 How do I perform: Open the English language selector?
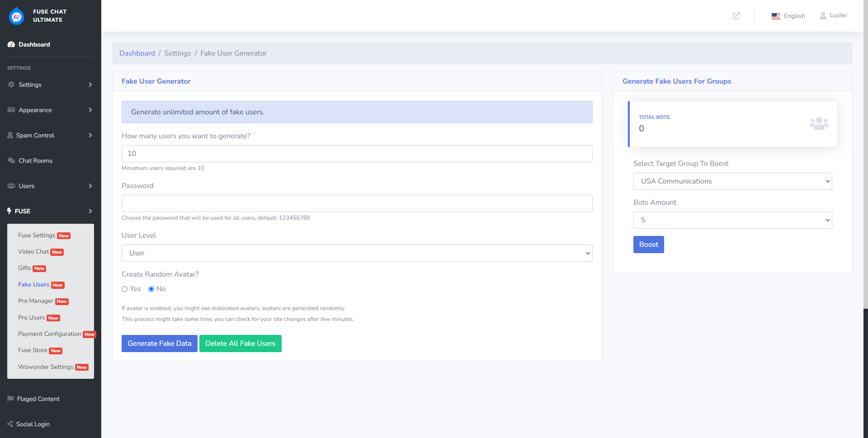coord(788,16)
